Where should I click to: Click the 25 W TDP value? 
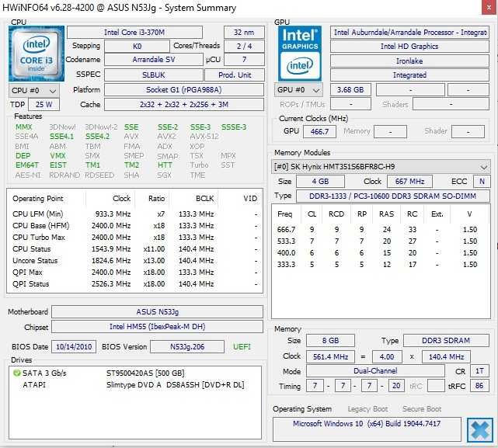click(x=44, y=105)
